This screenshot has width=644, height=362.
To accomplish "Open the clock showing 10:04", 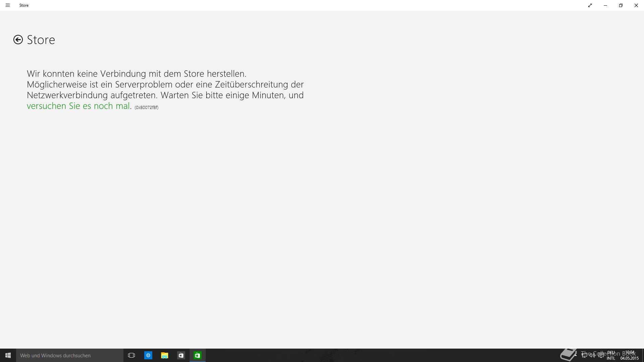I will click(x=630, y=355).
